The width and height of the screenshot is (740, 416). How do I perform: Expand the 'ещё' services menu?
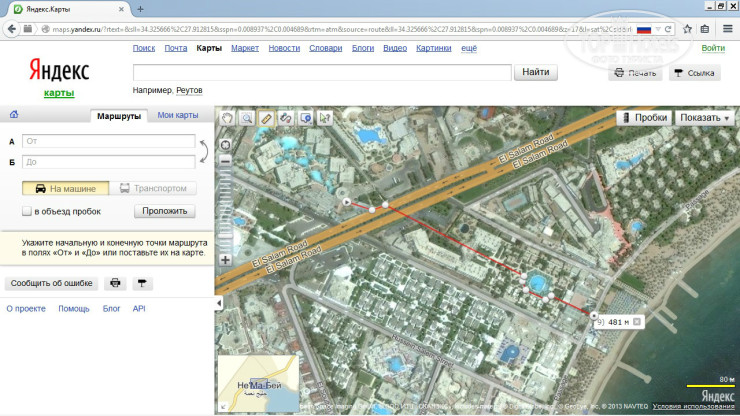(469, 48)
